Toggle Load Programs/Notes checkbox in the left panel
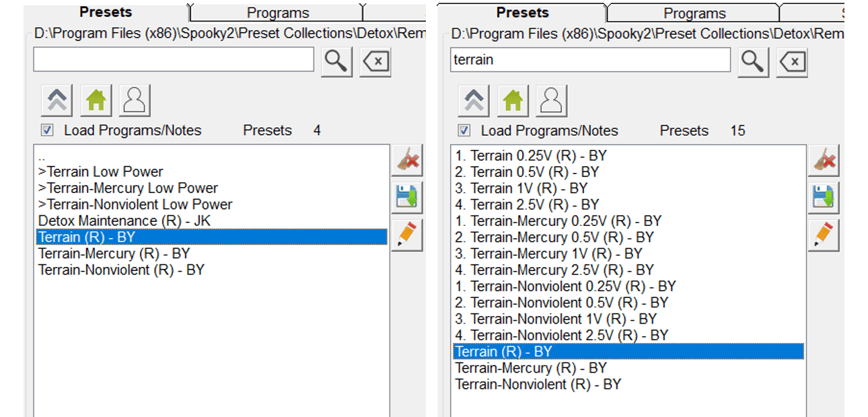The image size is (868, 417). click(48, 130)
